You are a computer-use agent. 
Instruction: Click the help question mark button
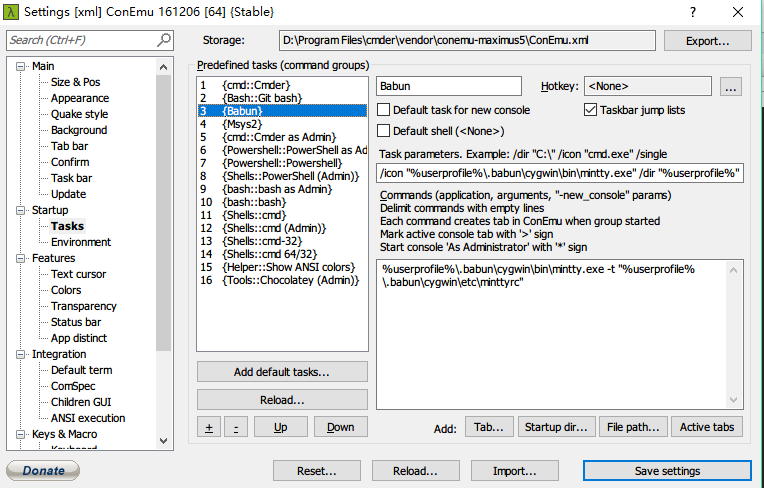point(693,12)
